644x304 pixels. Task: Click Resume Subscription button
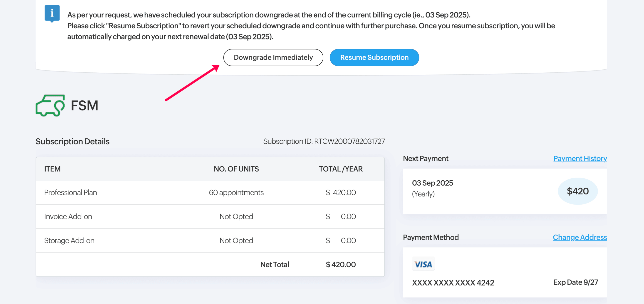coord(374,57)
